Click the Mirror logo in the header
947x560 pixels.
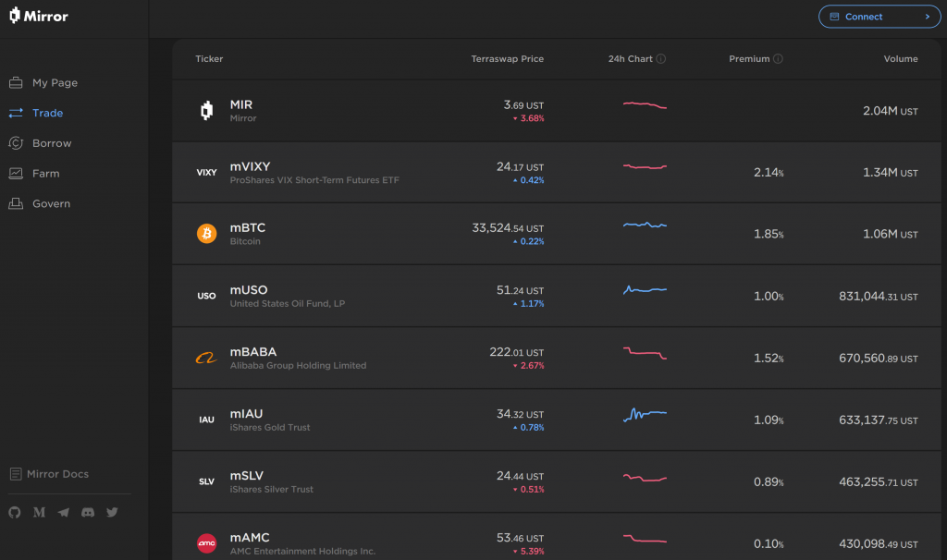pyautogui.click(x=39, y=16)
